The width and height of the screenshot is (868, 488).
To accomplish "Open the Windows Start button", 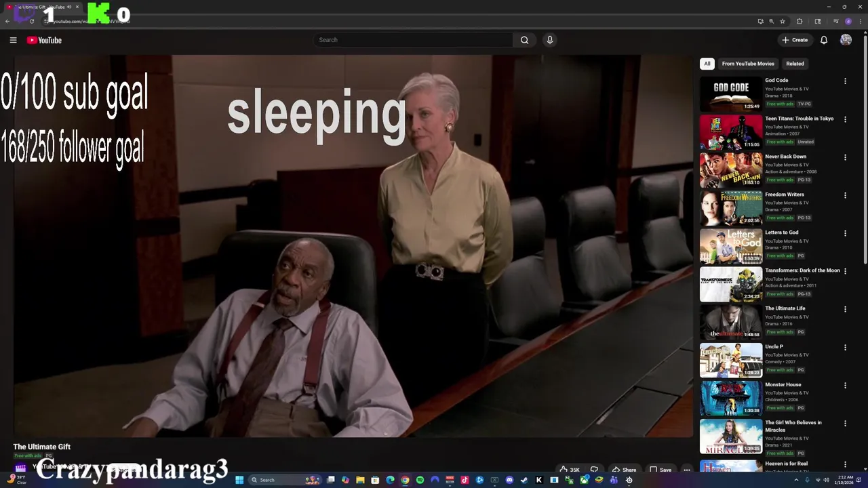I will (x=239, y=480).
